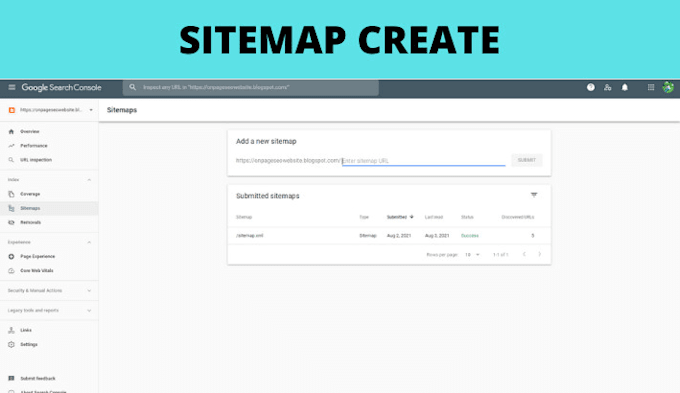Click the Success status text
The image size is (680, 393).
click(x=470, y=236)
